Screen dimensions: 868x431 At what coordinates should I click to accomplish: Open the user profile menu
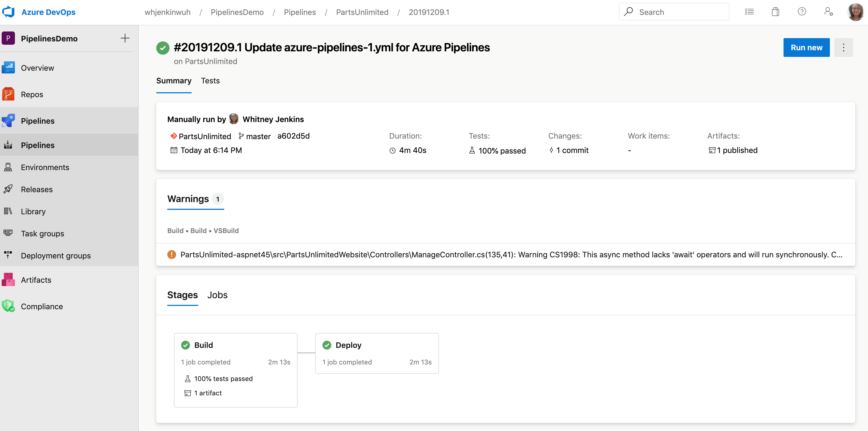pyautogui.click(x=854, y=12)
